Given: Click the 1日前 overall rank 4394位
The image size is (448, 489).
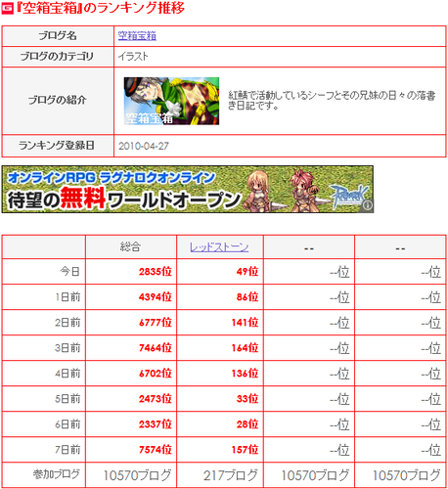Looking at the screenshot, I should 156,297.
